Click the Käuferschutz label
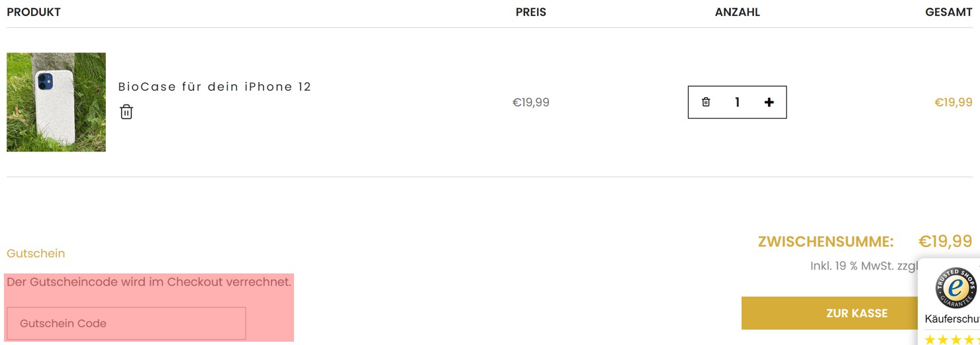 point(952,319)
